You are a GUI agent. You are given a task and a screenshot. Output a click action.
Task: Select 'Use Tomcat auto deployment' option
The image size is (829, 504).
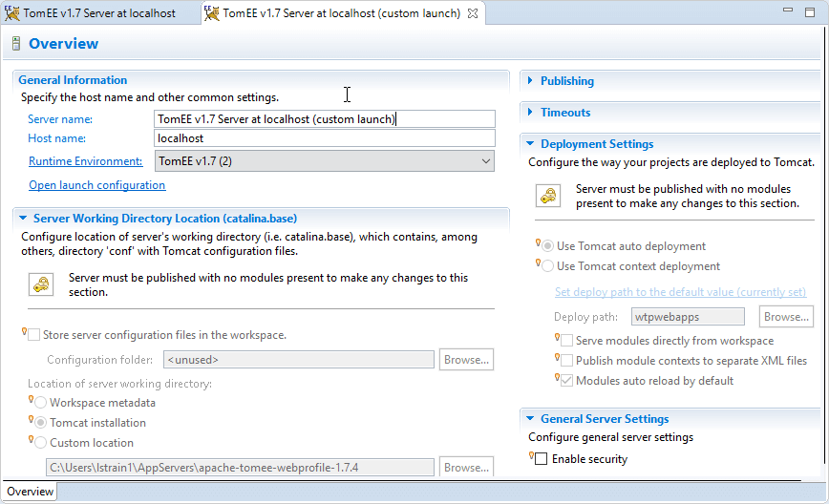point(548,246)
